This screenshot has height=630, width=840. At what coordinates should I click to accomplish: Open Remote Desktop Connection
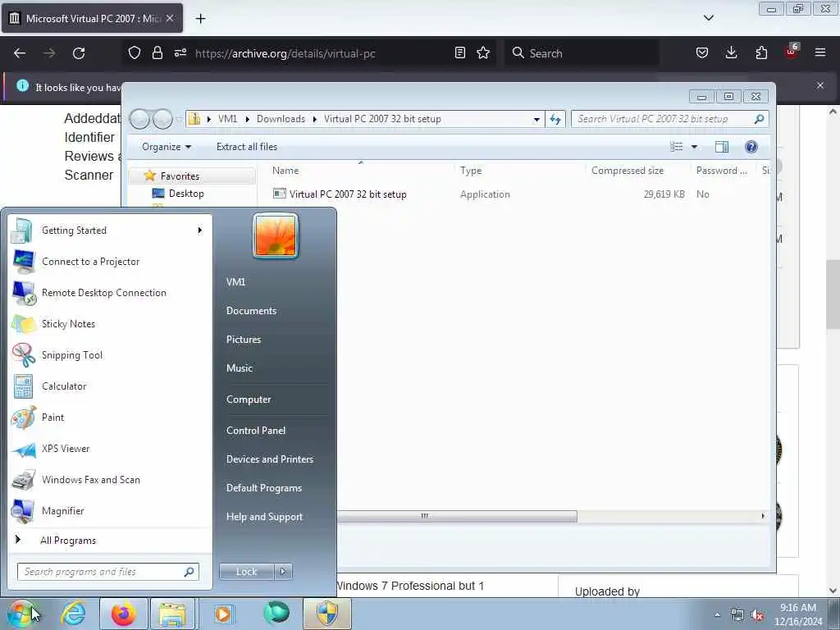point(104,293)
